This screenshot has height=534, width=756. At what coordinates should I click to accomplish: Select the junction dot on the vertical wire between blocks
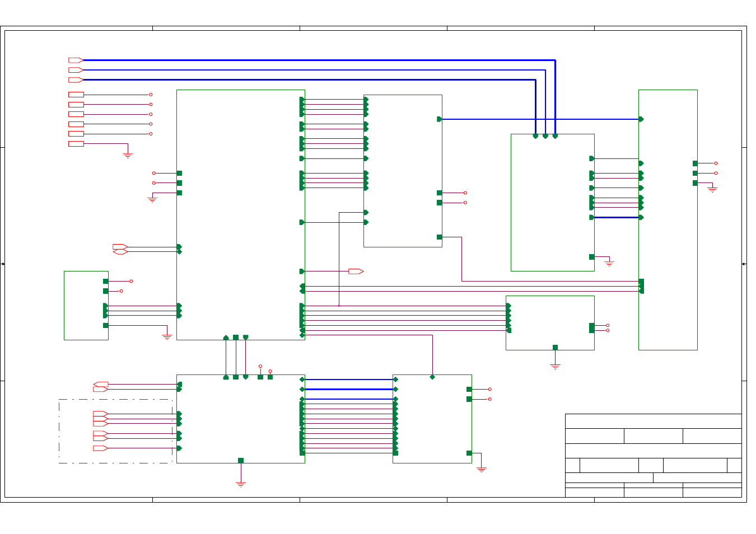[x=339, y=306]
